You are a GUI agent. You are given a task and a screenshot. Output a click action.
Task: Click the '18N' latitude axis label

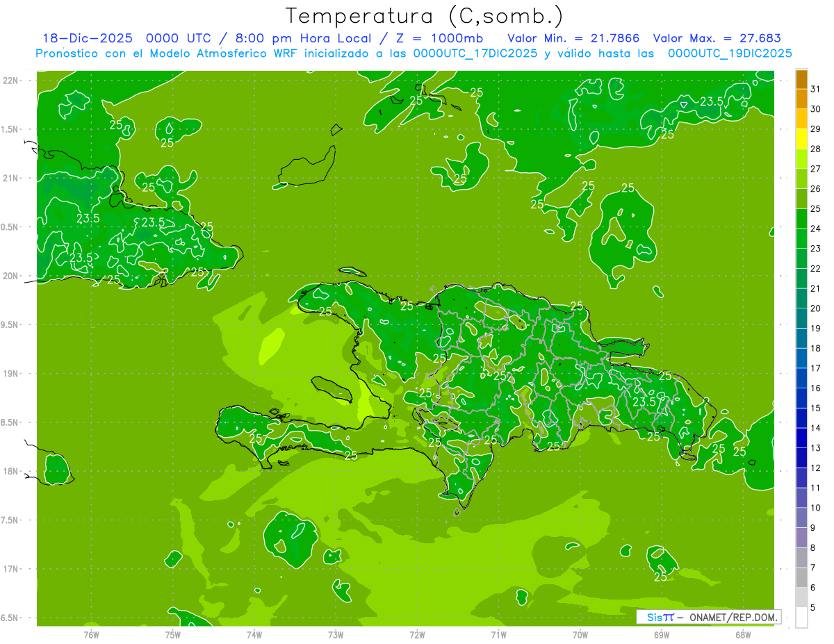11,471
